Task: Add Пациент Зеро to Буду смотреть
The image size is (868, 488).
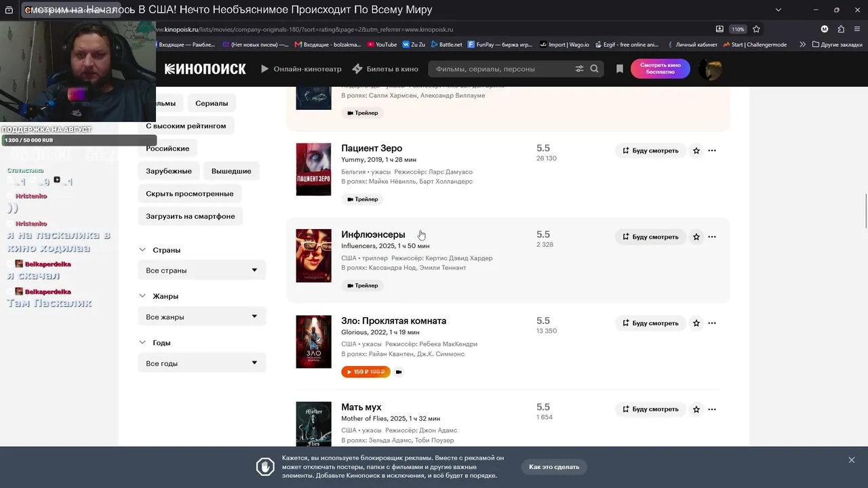Action: (651, 150)
